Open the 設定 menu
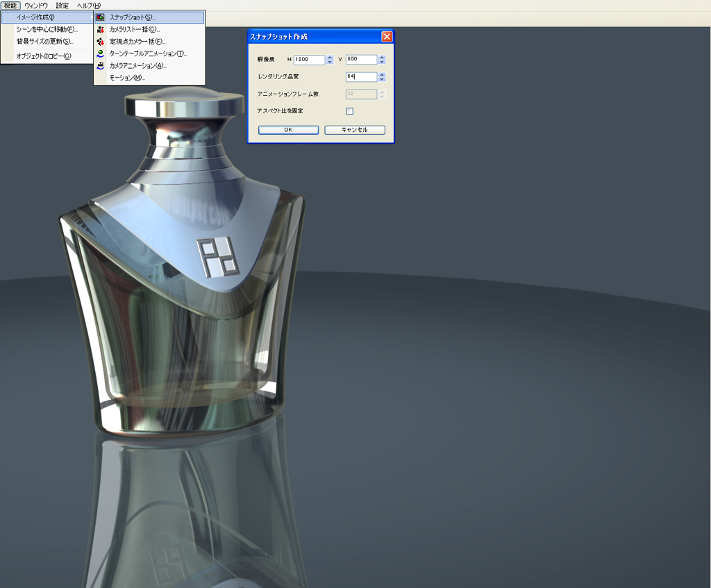Screen dimensions: 711x588 click(62, 5)
